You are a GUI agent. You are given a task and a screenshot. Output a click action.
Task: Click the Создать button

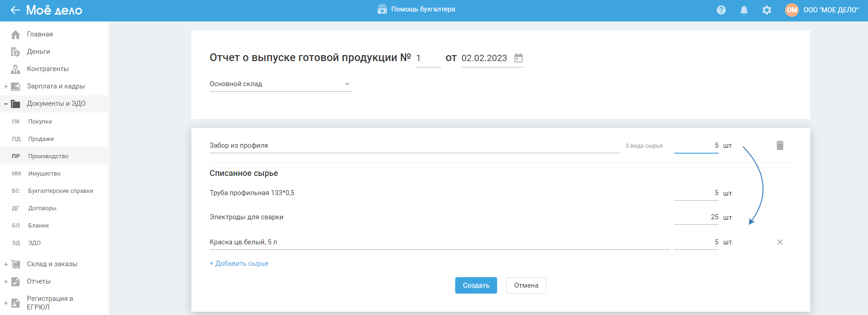point(476,285)
